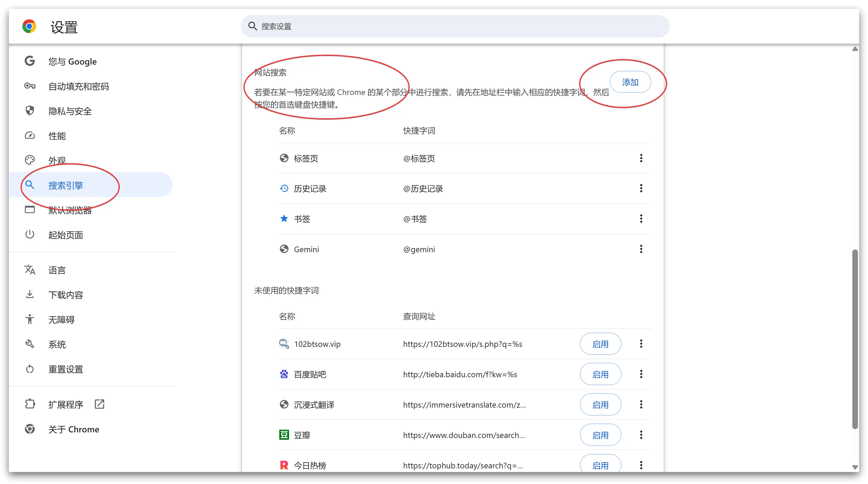The image size is (868, 484).
Task: Click the Chrome icon for 关于 Chrome
Action: [30, 429]
